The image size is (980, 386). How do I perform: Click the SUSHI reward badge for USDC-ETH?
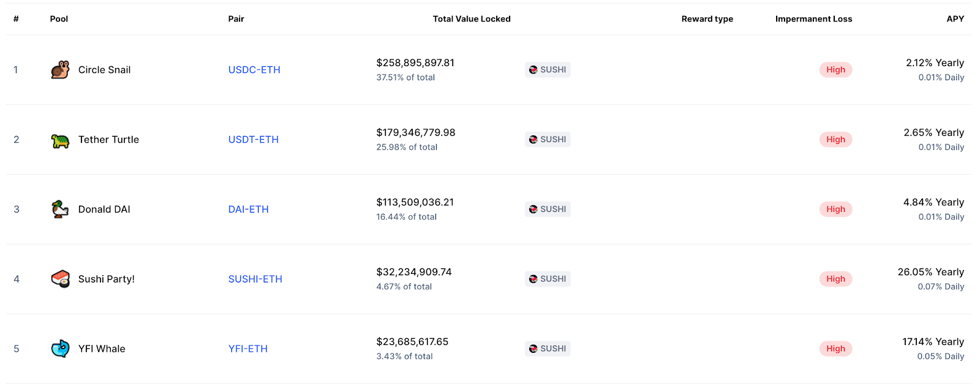(548, 70)
